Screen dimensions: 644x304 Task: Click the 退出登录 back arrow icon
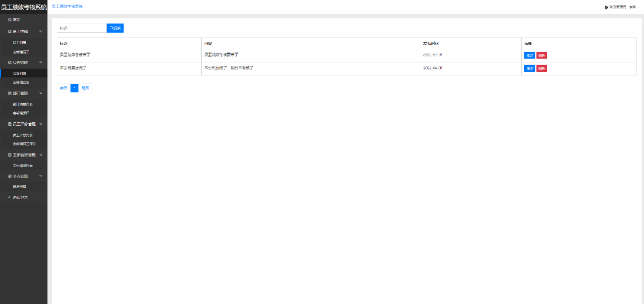[x=10, y=197]
